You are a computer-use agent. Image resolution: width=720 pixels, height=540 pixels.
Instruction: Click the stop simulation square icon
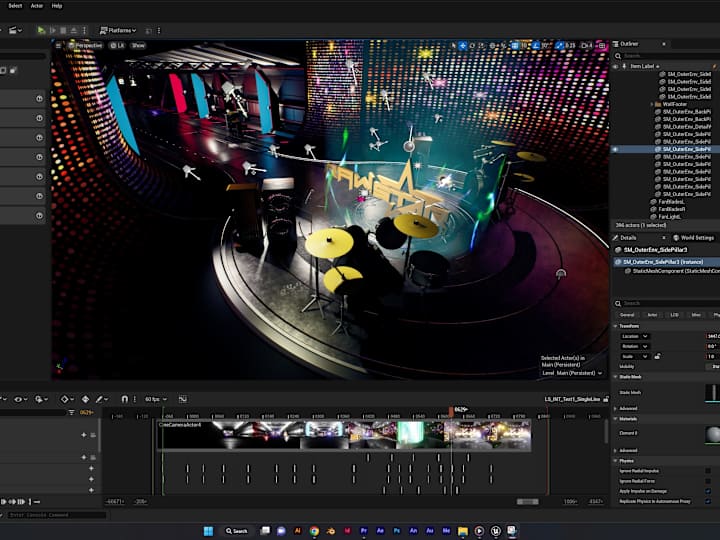pyautogui.click(x=63, y=30)
